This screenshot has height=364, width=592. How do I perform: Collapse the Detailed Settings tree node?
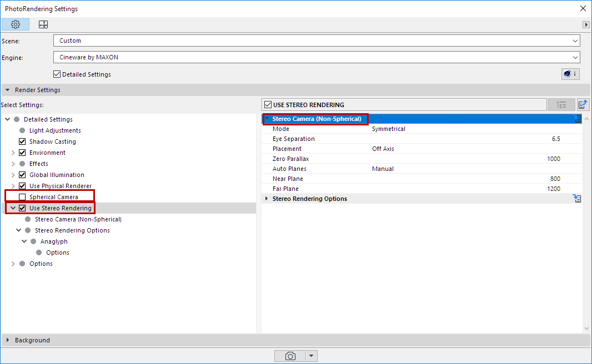coord(8,119)
